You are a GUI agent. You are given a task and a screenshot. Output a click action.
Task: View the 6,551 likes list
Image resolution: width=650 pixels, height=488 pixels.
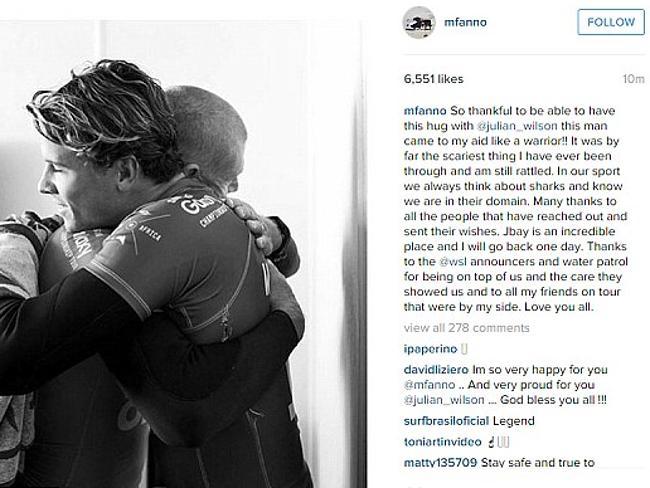(x=433, y=79)
